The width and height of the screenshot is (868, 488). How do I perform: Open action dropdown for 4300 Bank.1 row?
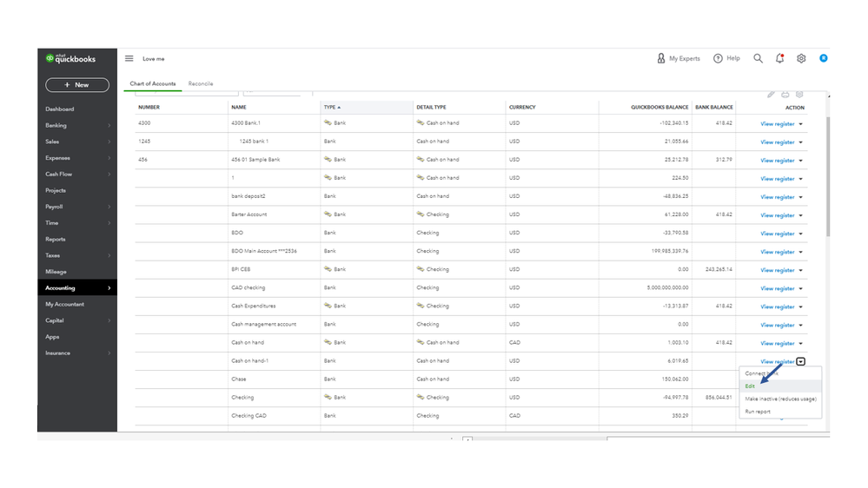point(801,124)
